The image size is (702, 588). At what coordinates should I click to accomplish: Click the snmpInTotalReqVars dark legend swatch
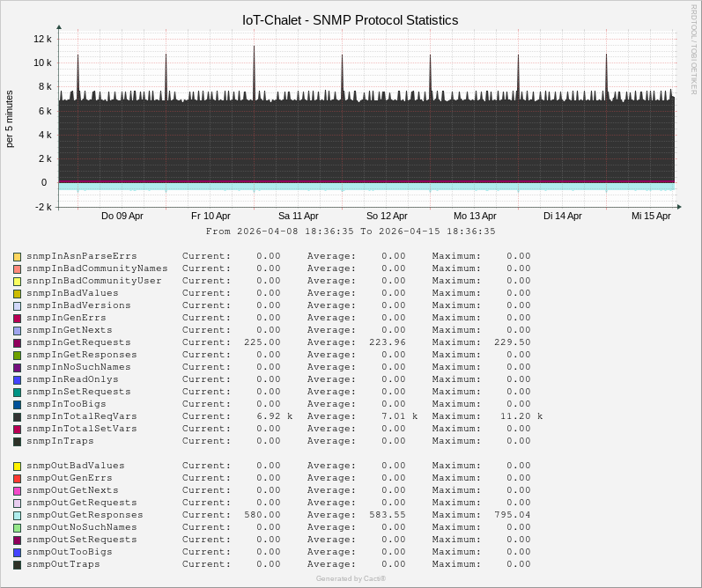tap(17, 416)
